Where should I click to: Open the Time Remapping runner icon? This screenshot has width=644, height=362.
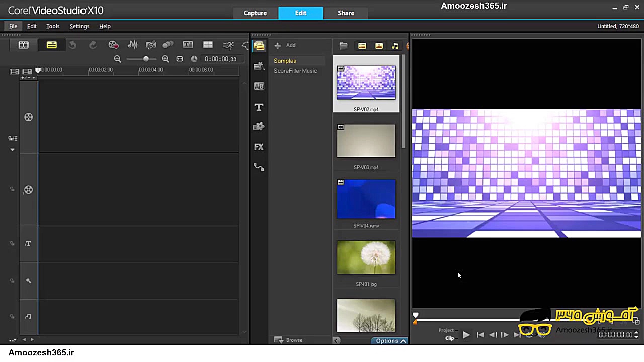pos(228,45)
